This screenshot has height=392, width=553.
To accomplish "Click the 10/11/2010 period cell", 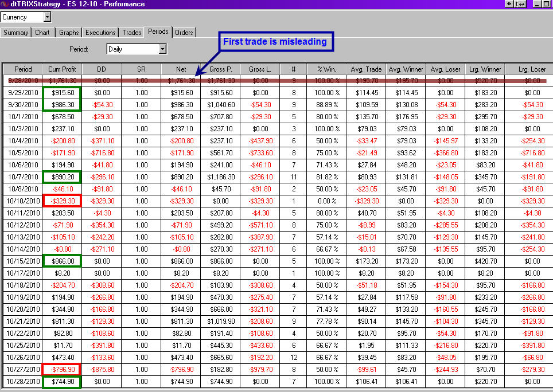I will click(x=23, y=213).
